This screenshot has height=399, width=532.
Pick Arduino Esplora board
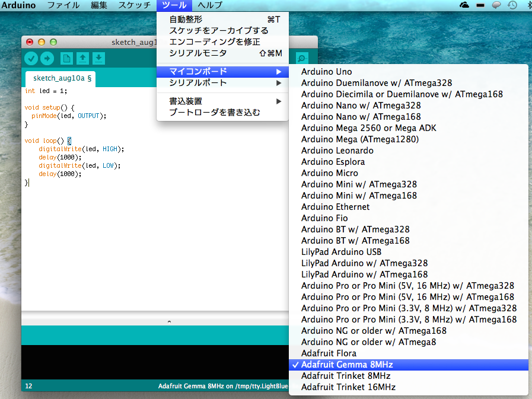[x=409, y=161]
